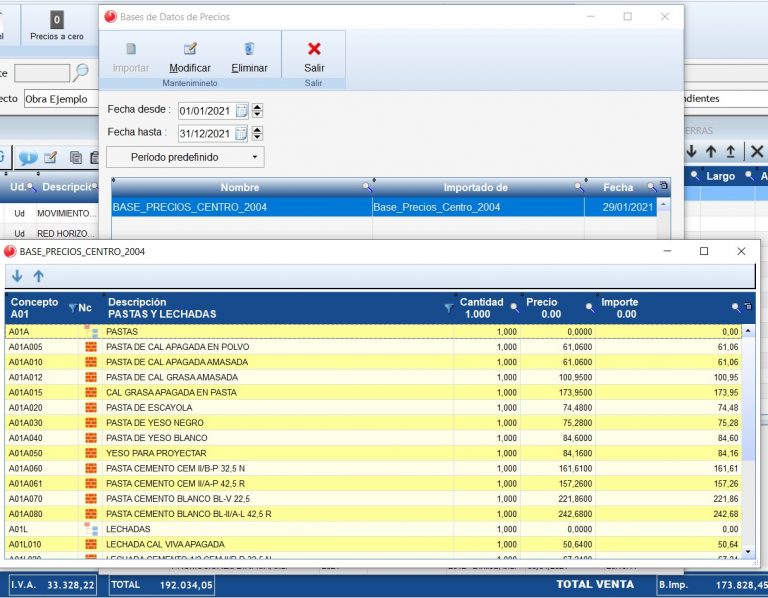Image resolution: width=768 pixels, height=598 pixels.
Task: Click the Fecha desde date stepper
Action: point(257,111)
